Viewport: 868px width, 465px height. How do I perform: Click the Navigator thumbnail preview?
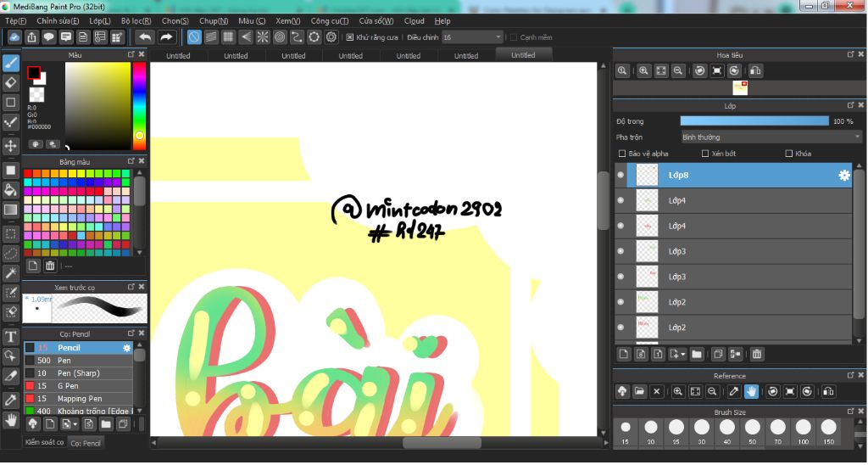click(739, 87)
